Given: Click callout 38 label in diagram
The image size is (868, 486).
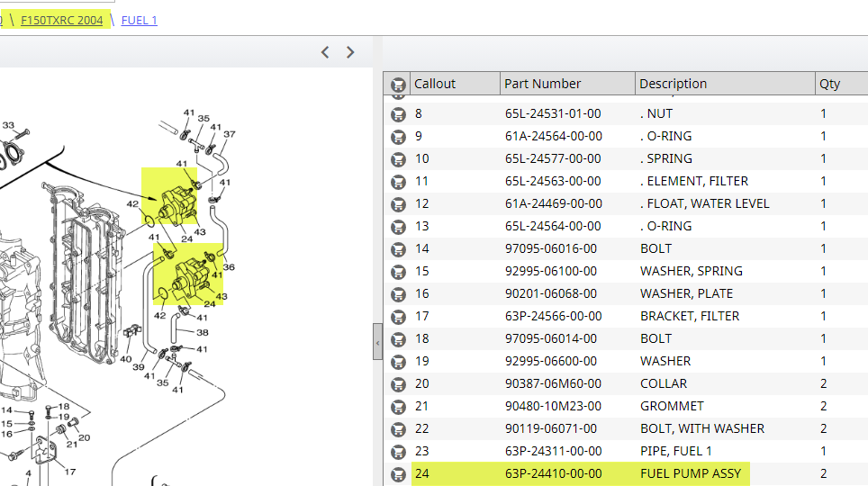Looking at the screenshot, I should [203, 333].
